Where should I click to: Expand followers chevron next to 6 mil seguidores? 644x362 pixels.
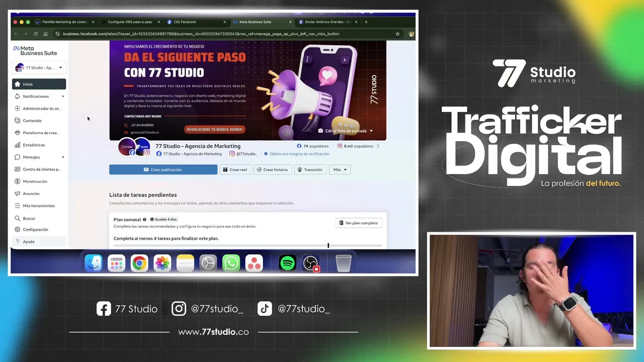click(378, 146)
